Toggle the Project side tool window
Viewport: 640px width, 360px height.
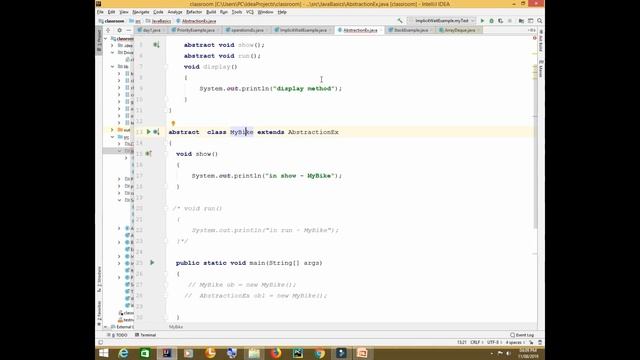(x=99, y=40)
